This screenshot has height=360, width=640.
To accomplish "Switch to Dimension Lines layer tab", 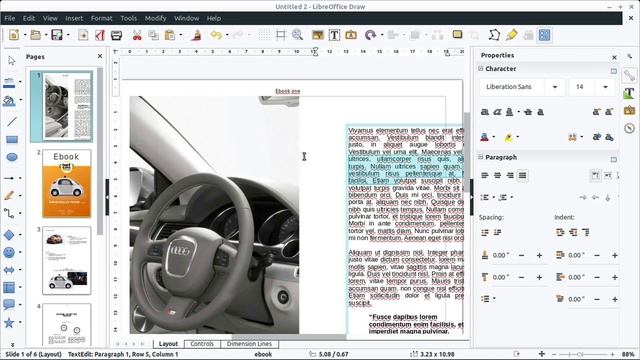I will [249, 344].
